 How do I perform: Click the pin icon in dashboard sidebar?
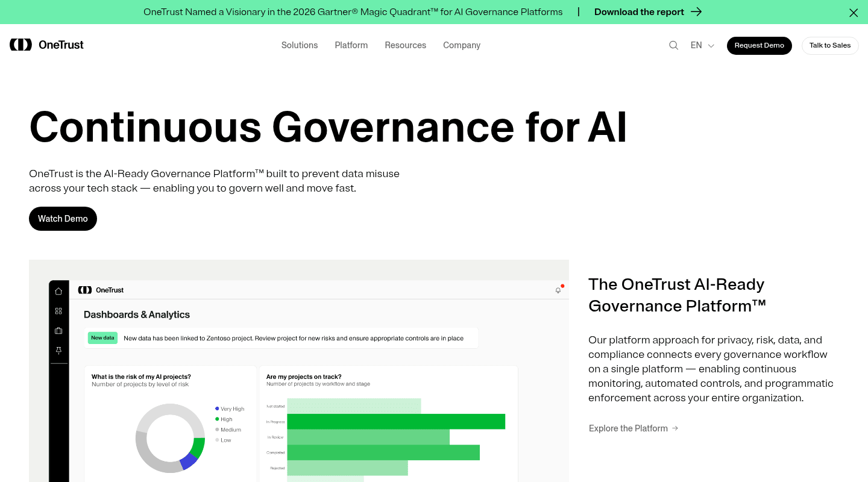tap(58, 350)
